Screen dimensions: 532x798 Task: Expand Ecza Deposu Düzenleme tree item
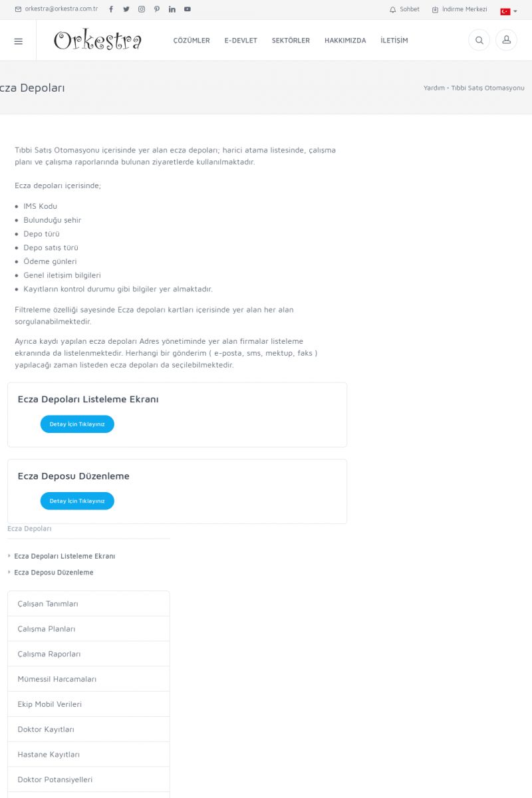click(x=9, y=573)
